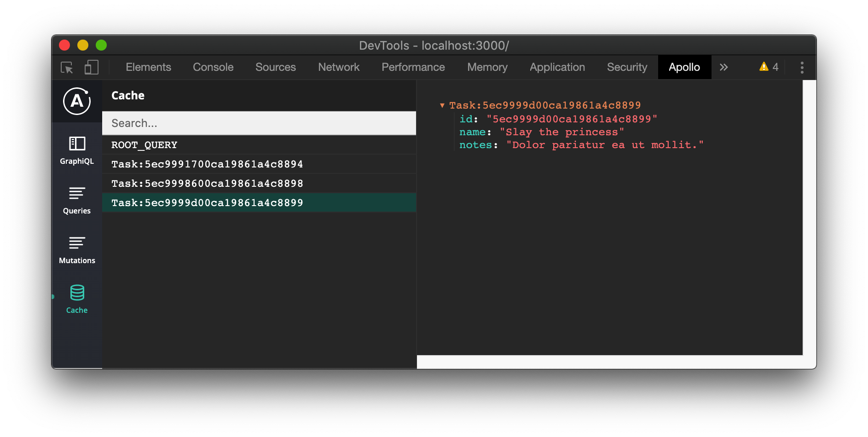The image size is (868, 437).
Task: Select the Apollo tab
Action: click(x=684, y=67)
